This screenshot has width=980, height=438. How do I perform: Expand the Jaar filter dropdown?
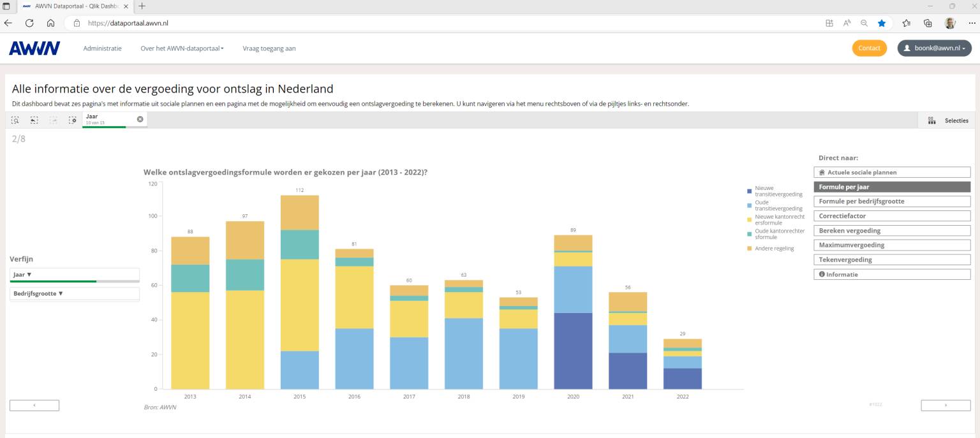[74, 275]
